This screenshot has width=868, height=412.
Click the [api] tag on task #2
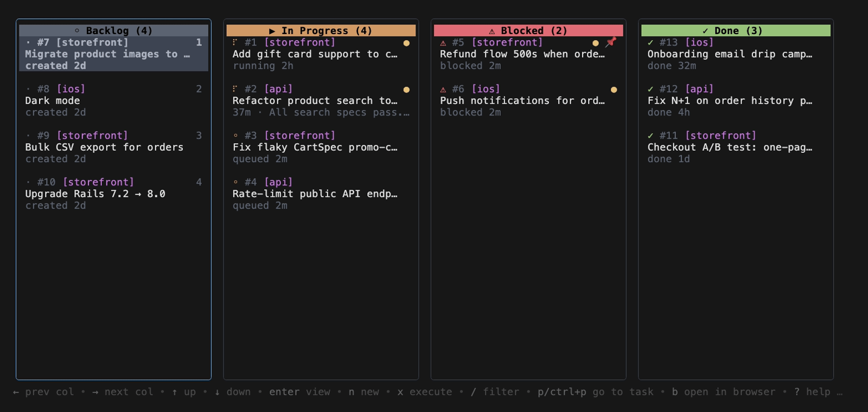(x=278, y=89)
